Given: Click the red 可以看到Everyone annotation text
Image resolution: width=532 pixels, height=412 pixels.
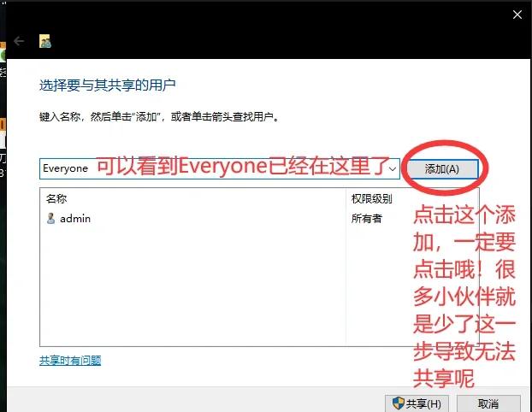Looking at the screenshot, I should [x=246, y=167].
